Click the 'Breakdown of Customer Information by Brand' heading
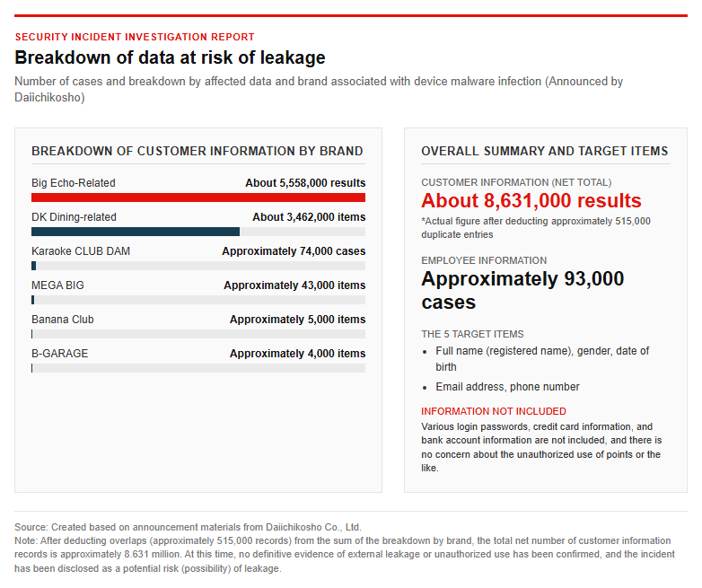The image size is (702, 588). (x=197, y=151)
